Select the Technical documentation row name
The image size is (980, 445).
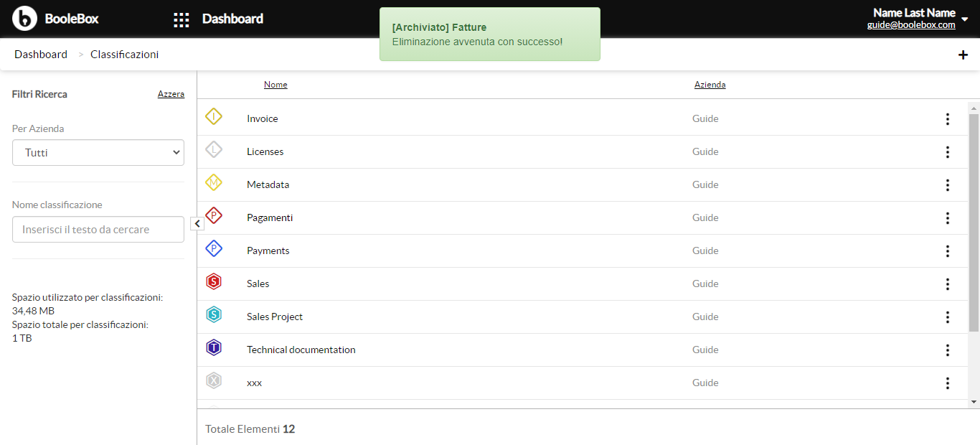coord(301,350)
